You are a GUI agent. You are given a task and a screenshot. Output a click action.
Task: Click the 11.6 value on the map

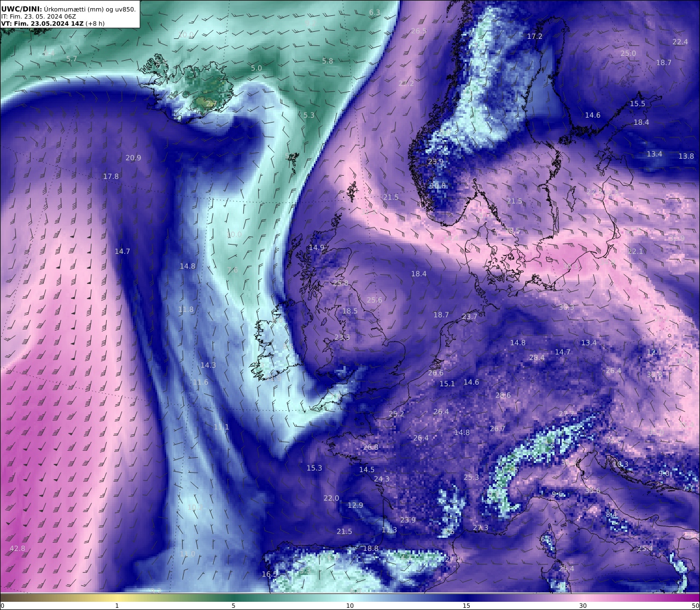(200, 382)
